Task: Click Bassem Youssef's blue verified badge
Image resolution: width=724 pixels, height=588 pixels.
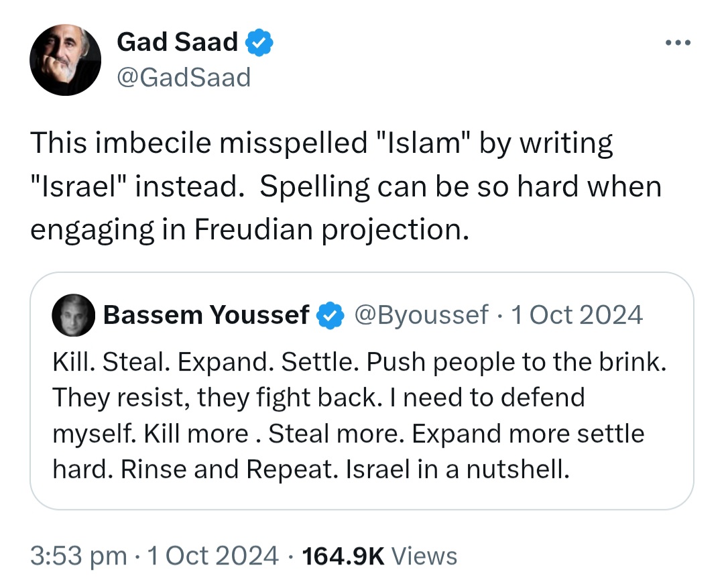Action: coord(328,314)
